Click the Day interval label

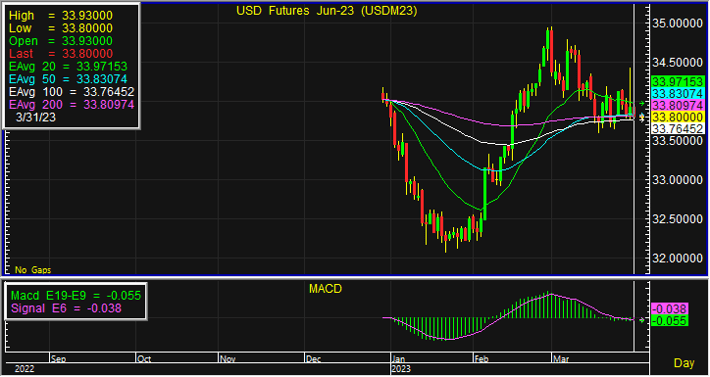coord(684,363)
